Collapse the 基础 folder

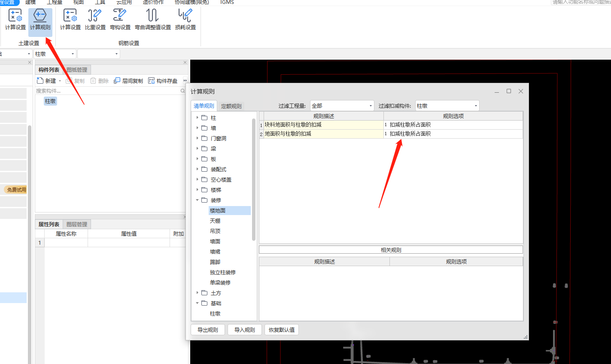click(x=198, y=303)
